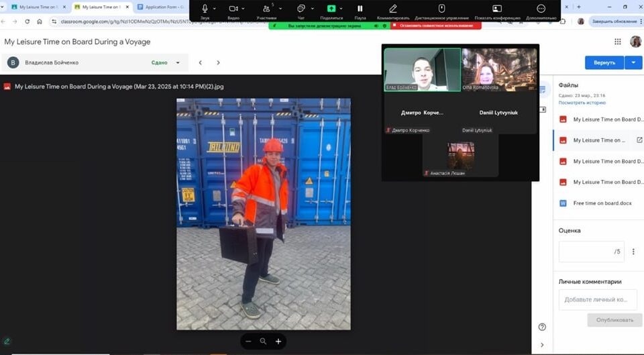
Task: Select the Дмитро Корченко participant tile
Action: point(422,113)
